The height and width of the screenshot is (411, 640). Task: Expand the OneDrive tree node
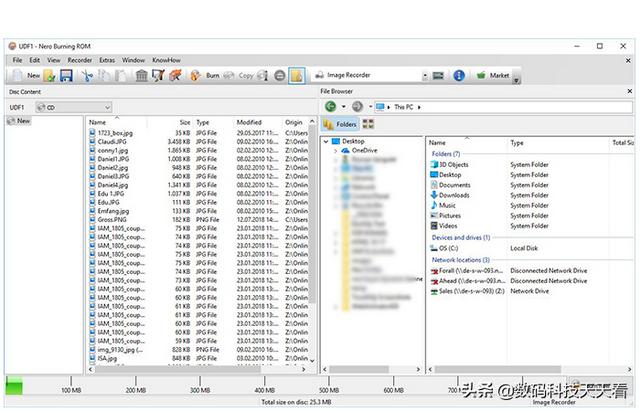point(336,151)
